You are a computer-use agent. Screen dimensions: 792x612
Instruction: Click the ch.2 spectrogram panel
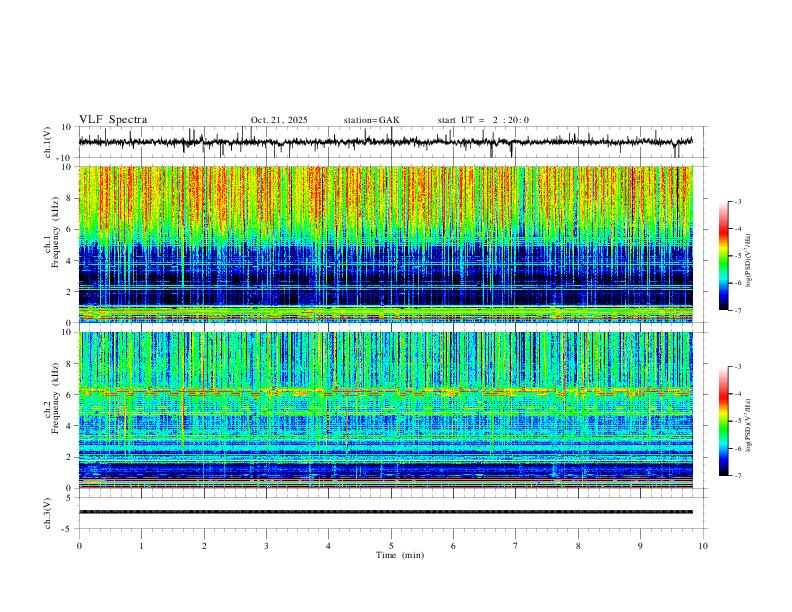tap(386, 410)
